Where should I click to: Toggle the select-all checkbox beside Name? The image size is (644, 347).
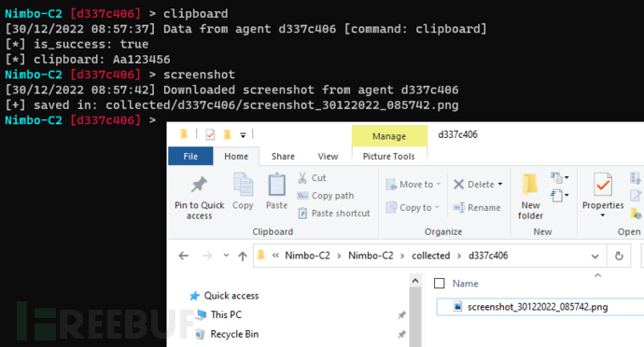(x=439, y=284)
